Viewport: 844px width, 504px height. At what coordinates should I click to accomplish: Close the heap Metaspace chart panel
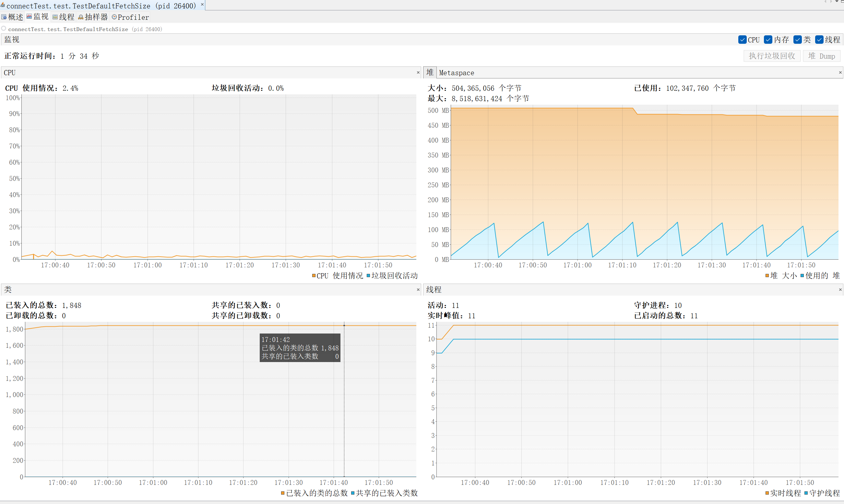(840, 73)
